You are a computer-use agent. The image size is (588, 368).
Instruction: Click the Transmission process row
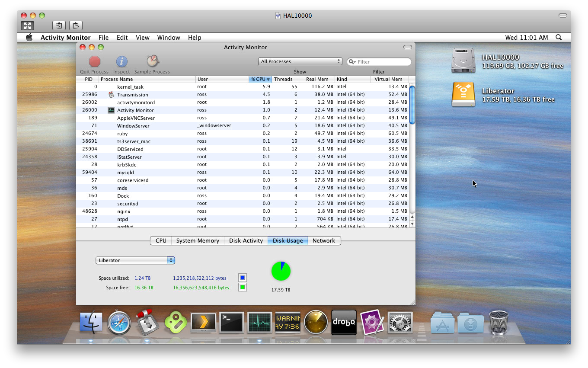click(243, 95)
